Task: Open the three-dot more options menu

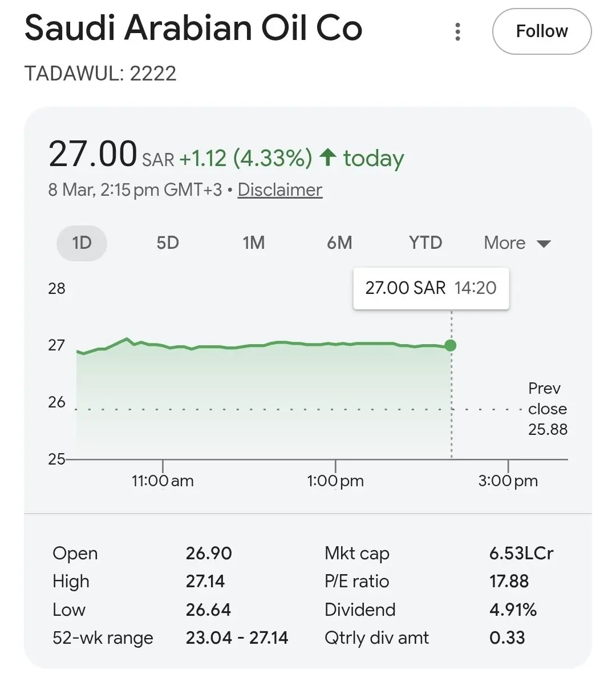Action: click(x=457, y=32)
